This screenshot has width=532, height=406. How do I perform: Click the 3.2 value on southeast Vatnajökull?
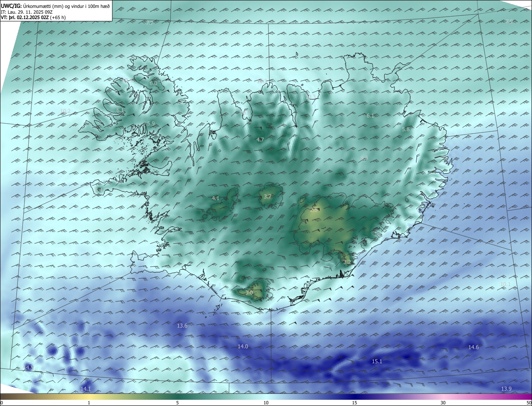tap(348, 262)
